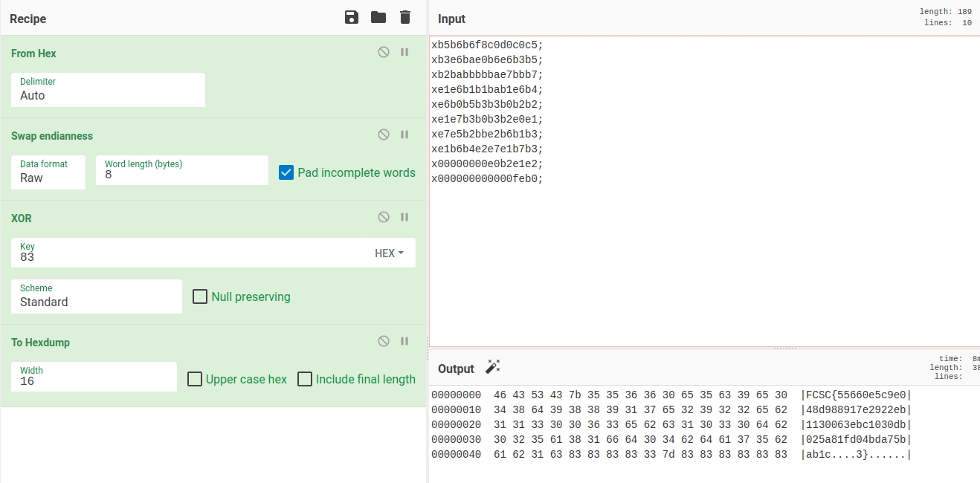Image resolution: width=980 pixels, height=483 pixels.
Task: Clear recipe with trash icon
Action: 405,17
